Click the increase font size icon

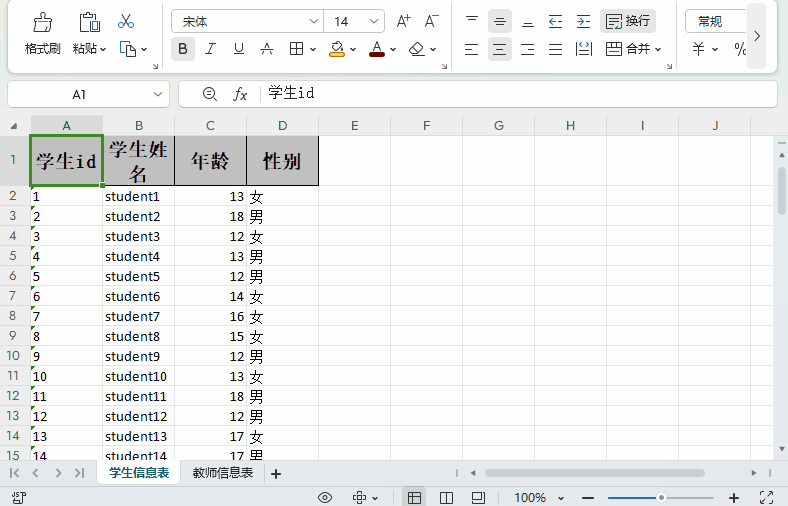pyautogui.click(x=404, y=21)
